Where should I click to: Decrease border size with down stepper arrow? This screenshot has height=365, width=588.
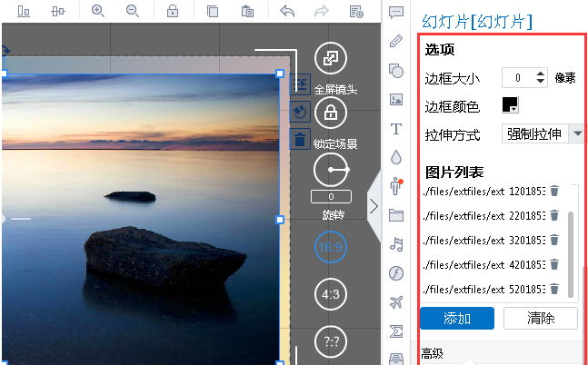(x=541, y=82)
